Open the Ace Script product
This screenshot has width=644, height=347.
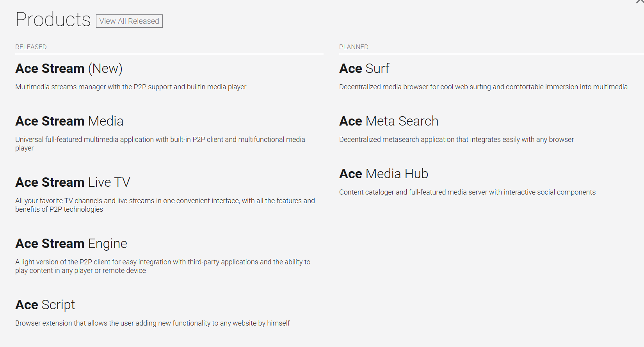tap(45, 305)
